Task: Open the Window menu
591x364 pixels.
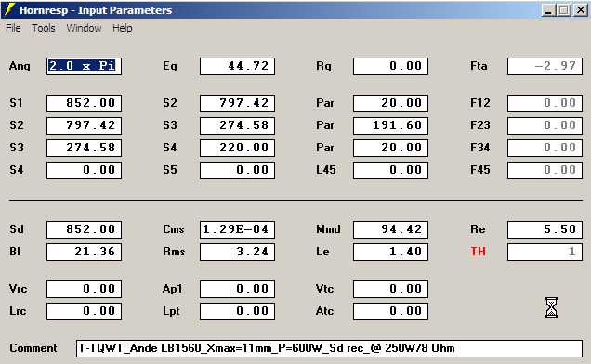Action: (x=84, y=28)
